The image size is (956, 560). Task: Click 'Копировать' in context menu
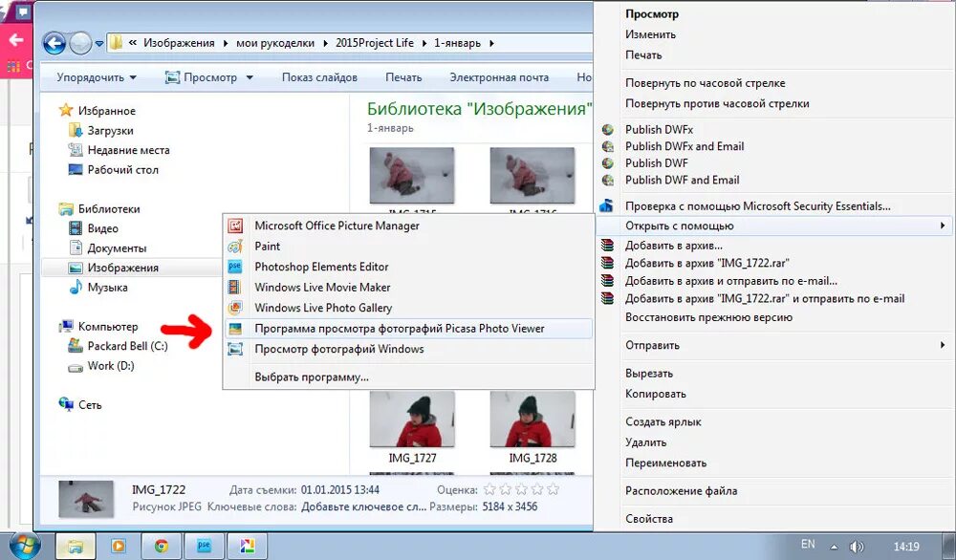coord(656,394)
